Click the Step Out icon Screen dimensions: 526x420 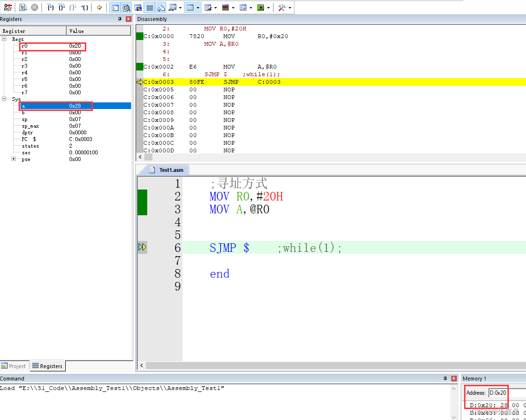pos(73,7)
